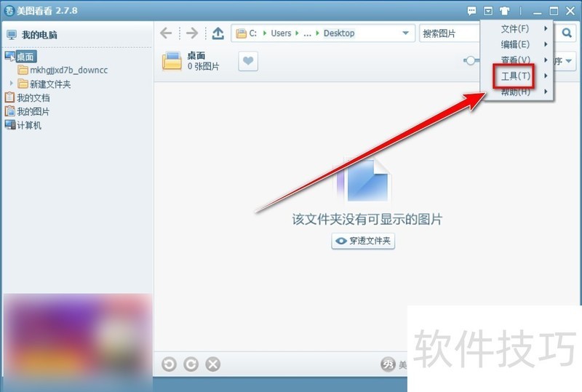Expand the 文件(F) submenu arrow
The image size is (582, 392).
pyautogui.click(x=545, y=28)
